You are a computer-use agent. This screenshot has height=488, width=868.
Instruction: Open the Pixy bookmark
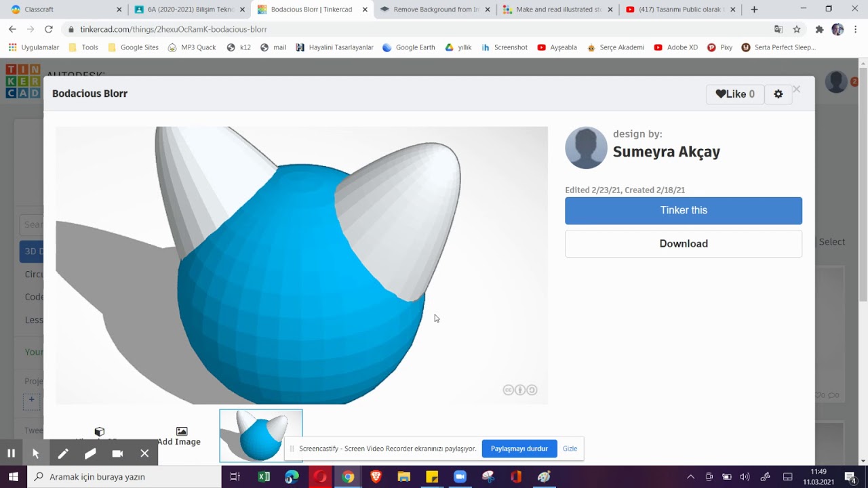(720, 47)
